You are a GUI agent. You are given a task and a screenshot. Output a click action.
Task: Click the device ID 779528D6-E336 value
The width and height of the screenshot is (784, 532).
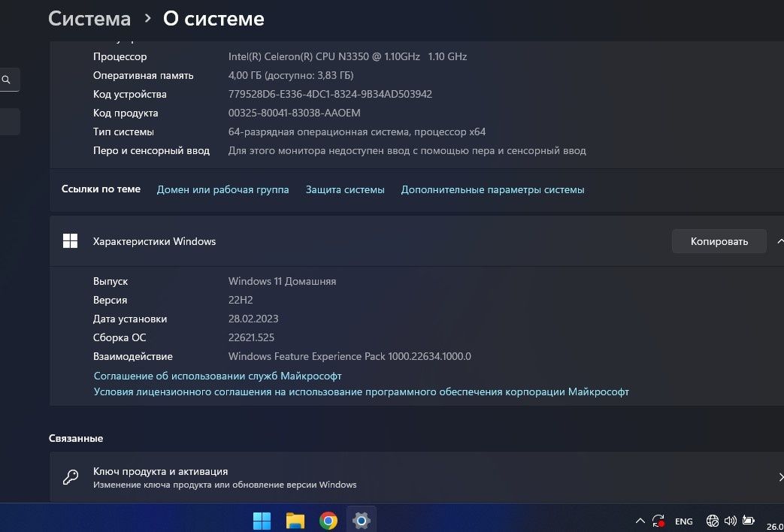(x=330, y=94)
